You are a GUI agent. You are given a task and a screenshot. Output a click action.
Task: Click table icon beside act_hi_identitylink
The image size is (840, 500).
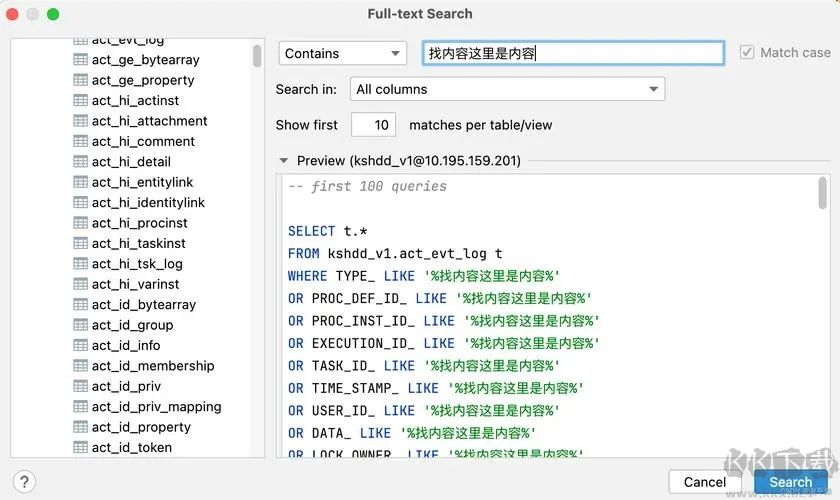80,203
